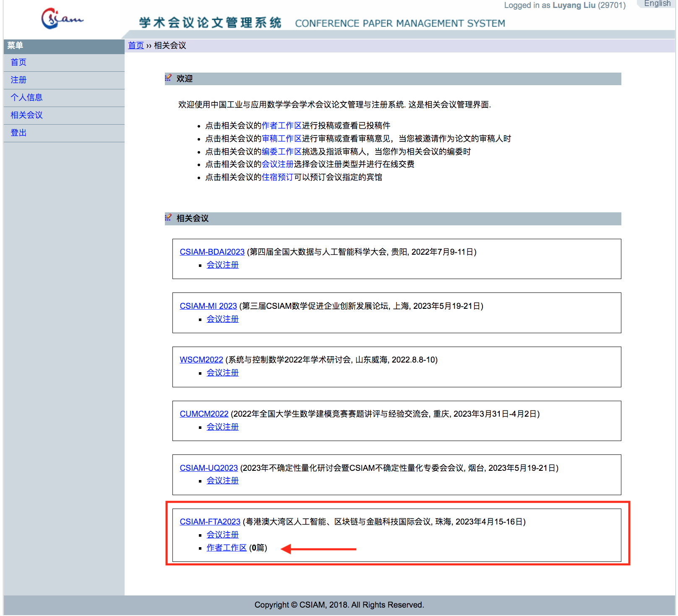Switch language to English
The height and width of the screenshot is (616, 678).
657,4
